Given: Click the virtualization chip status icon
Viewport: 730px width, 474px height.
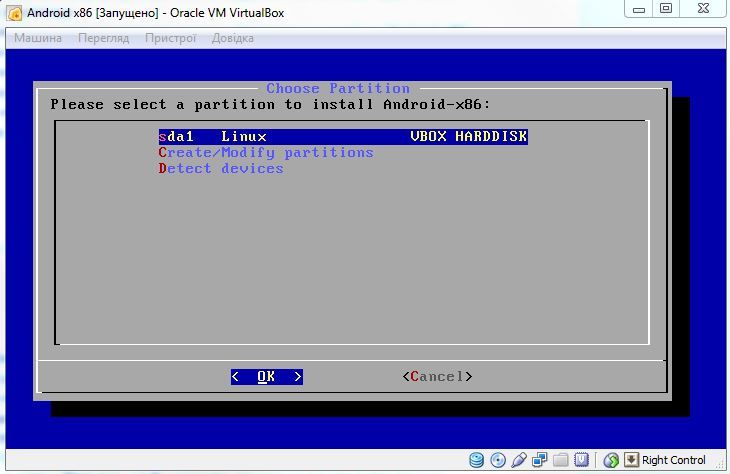Looking at the screenshot, I should click(x=581, y=460).
